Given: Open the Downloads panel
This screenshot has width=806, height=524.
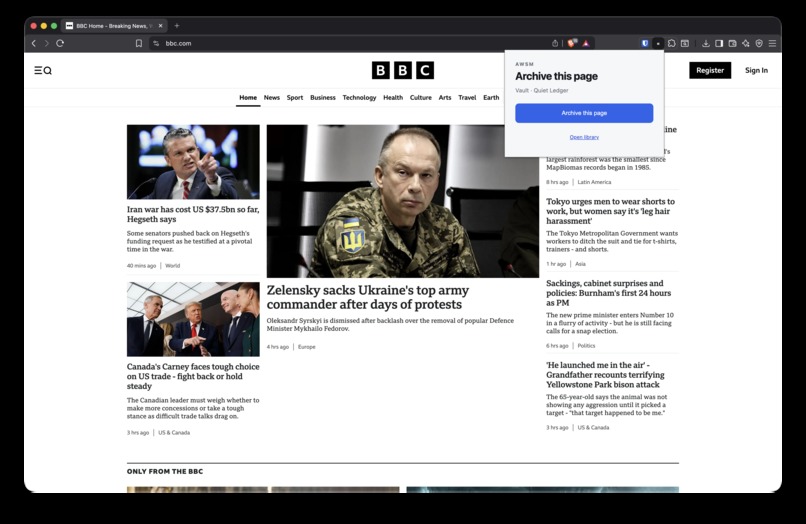Looking at the screenshot, I should pos(706,43).
